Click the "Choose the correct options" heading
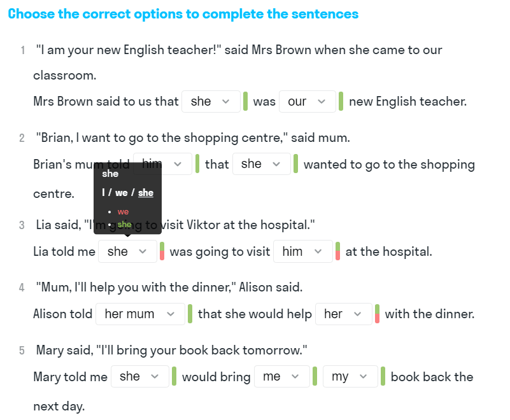This screenshot has width=510, height=420. [183, 14]
